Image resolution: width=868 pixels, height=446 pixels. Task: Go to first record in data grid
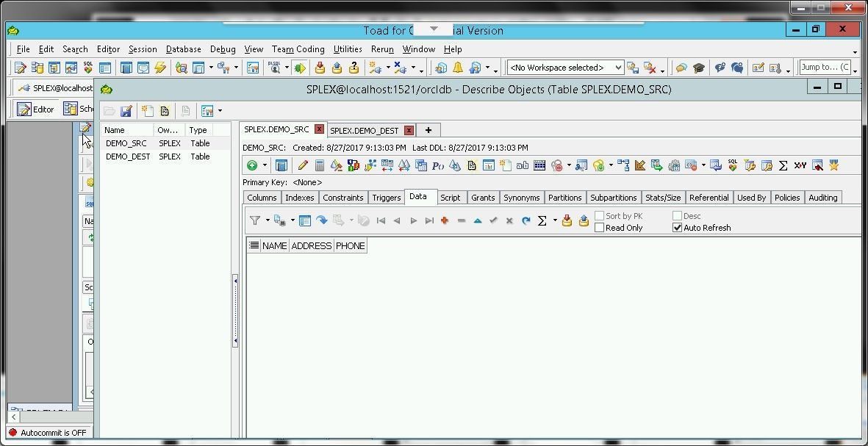point(381,220)
